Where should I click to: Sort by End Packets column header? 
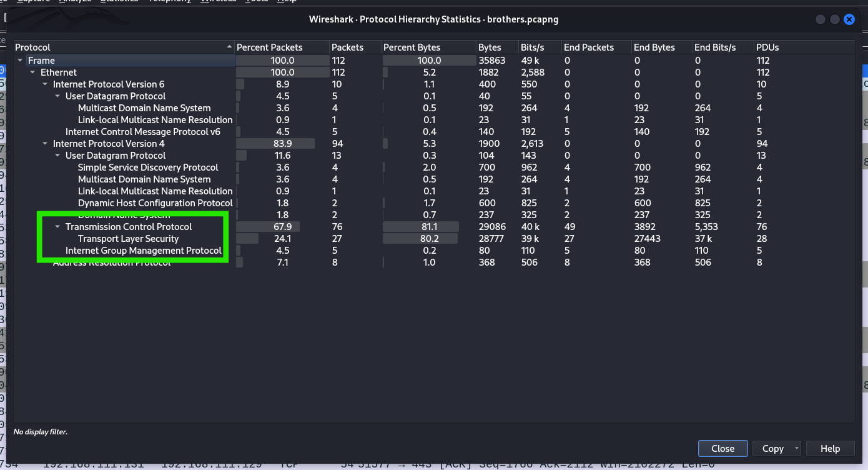pyautogui.click(x=597, y=47)
